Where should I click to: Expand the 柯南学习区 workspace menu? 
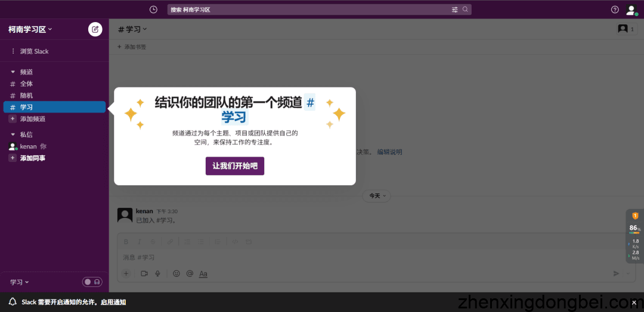[x=30, y=29]
